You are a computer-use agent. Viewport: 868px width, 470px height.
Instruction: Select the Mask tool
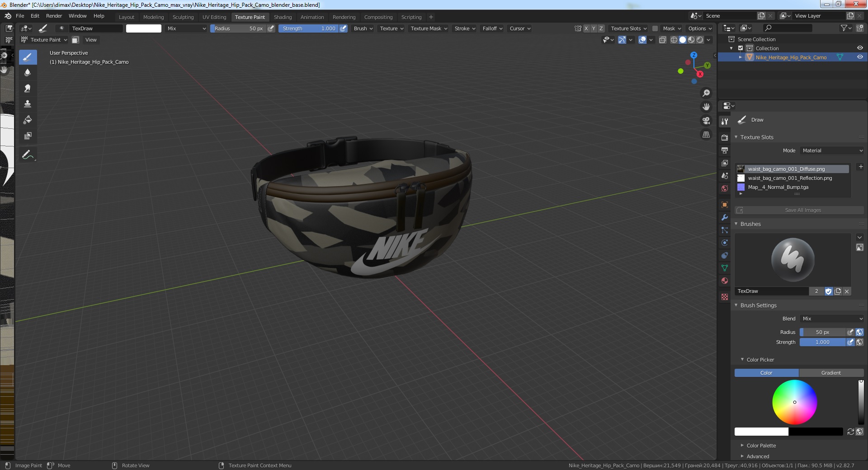point(28,136)
